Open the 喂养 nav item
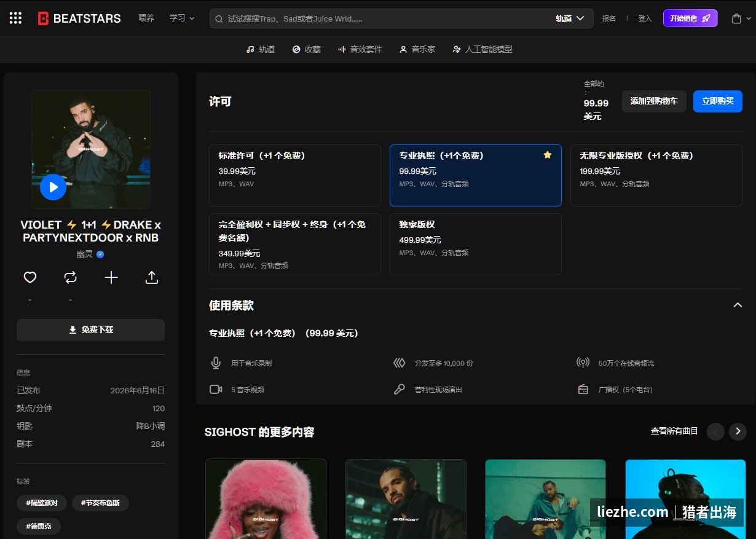 (x=146, y=18)
